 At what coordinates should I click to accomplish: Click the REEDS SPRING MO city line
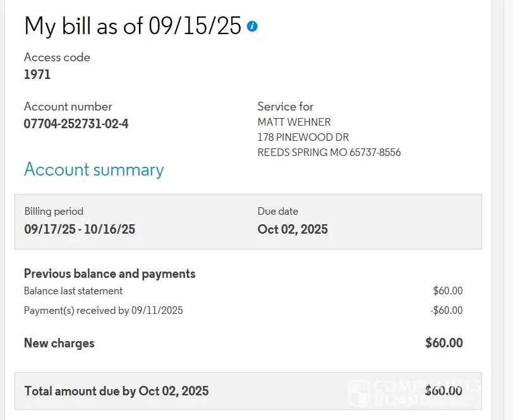(329, 152)
